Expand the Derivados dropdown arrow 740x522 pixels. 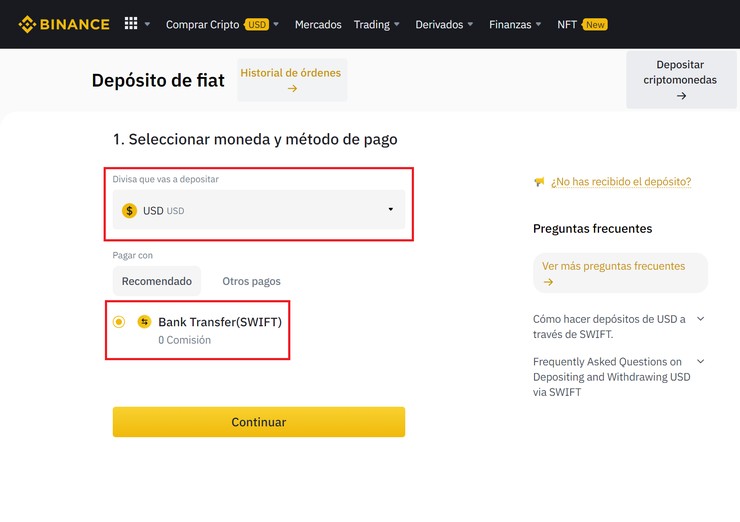click(x=470, y=24)
